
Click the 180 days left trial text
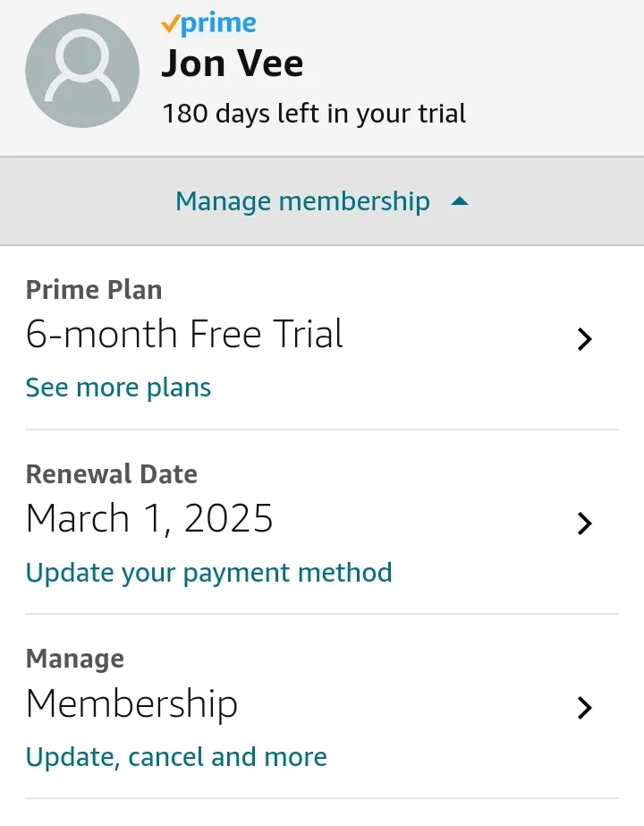click(x=314, y=114)
